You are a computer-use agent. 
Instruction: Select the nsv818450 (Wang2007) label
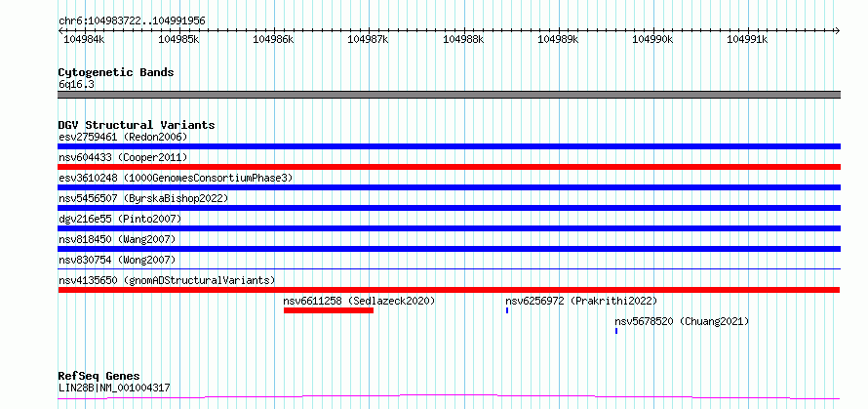[x=117, y=239]
